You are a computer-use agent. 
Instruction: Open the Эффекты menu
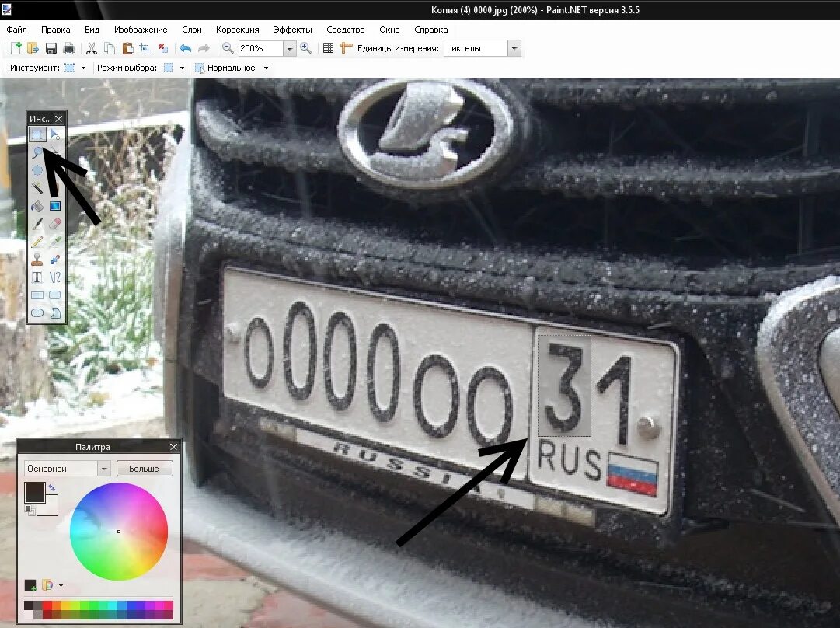pos(292,30)
